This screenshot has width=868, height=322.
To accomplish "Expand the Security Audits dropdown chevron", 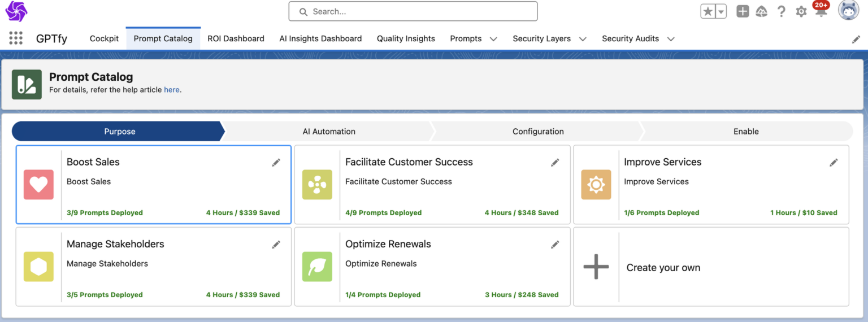I will tap(671, 39).
